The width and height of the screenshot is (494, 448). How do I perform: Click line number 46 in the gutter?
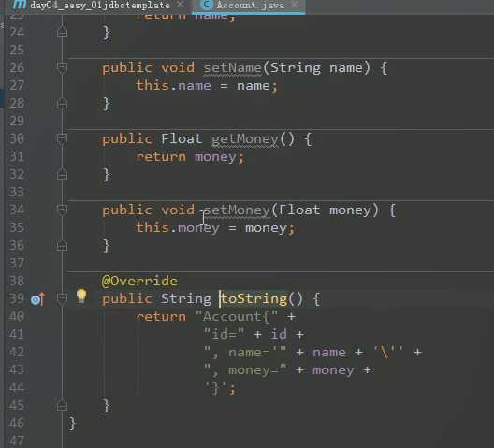(17, 423)
